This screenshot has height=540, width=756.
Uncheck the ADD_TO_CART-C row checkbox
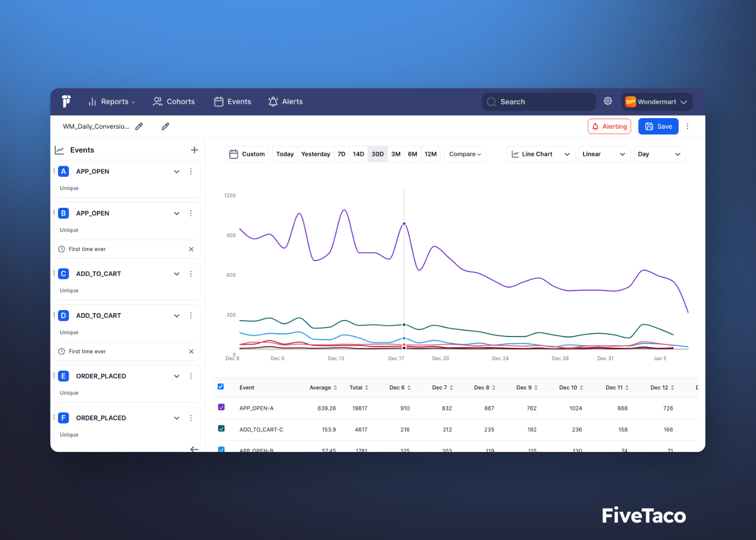point(221,428)
